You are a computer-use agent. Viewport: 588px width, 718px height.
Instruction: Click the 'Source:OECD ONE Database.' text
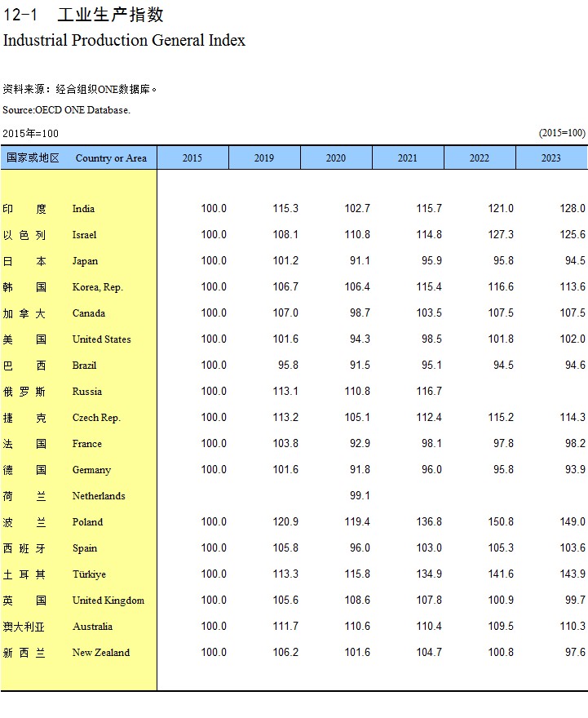(66, 110)
